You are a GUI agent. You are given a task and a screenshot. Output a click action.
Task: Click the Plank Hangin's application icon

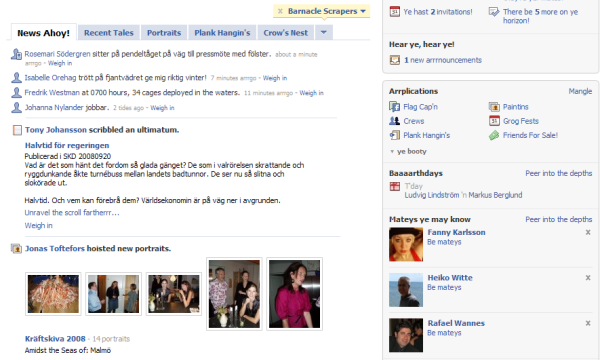(395, 135)
